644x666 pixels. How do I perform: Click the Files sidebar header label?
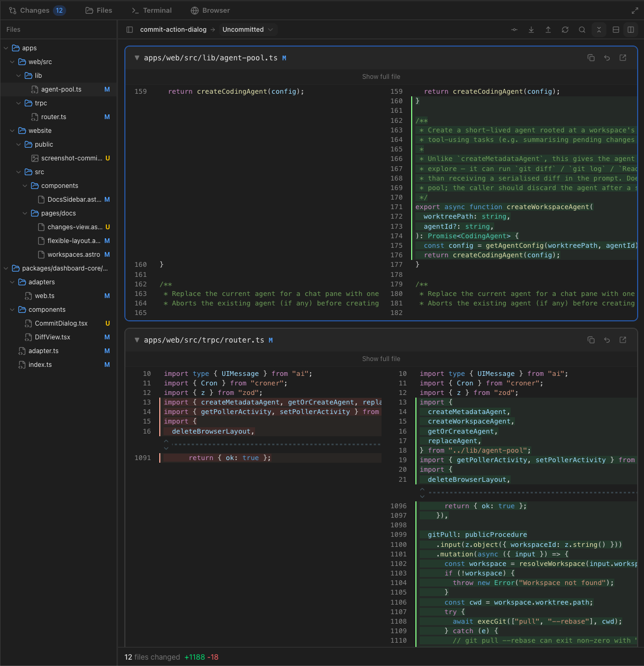coord(13,30)
